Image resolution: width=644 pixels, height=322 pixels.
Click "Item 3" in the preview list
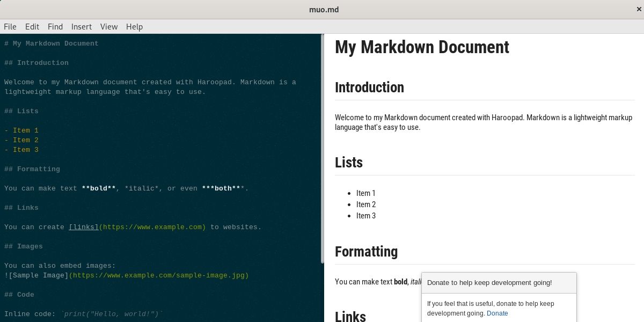click(366, 216)
